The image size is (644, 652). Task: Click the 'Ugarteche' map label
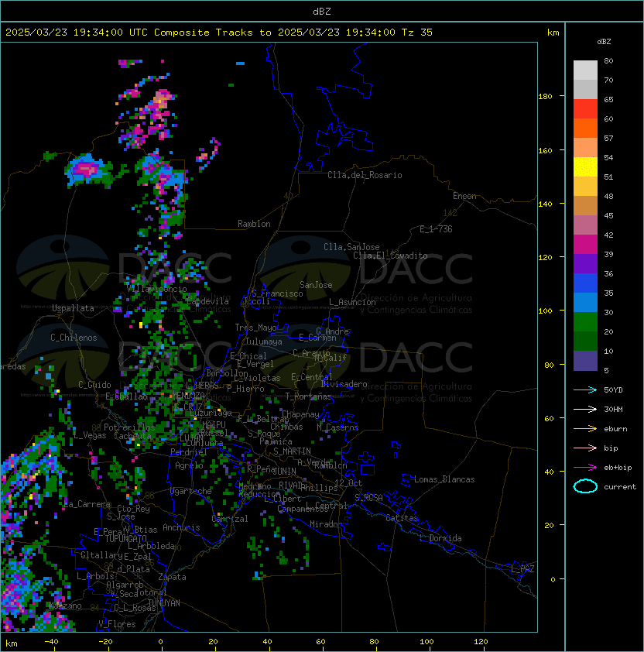[x=190, y=491]
